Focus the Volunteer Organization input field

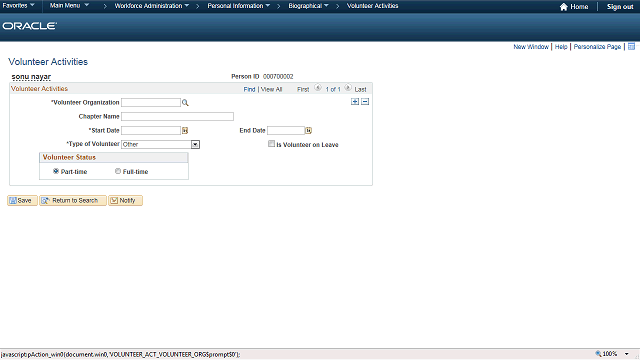151,102
